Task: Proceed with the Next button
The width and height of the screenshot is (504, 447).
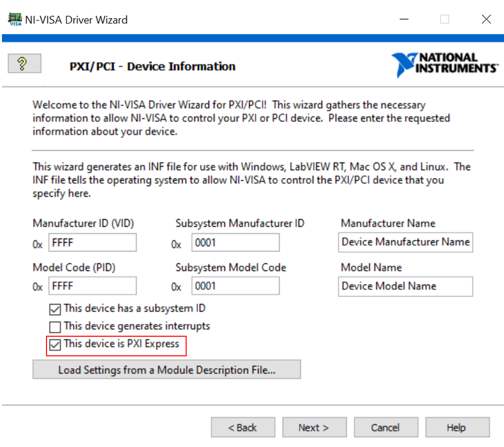Action: click(x=314, y=427)
